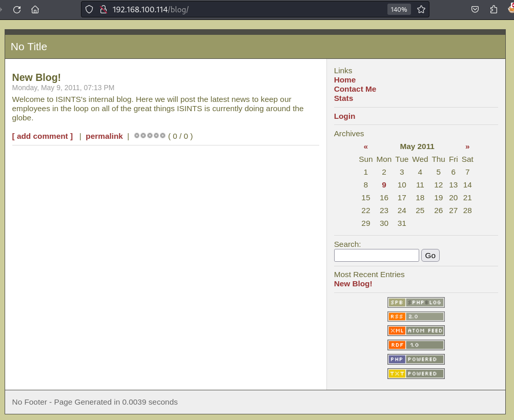Go to previous month in archive calendar
Image resolution: width=514 pixels, height=420 pixels.
365,146
